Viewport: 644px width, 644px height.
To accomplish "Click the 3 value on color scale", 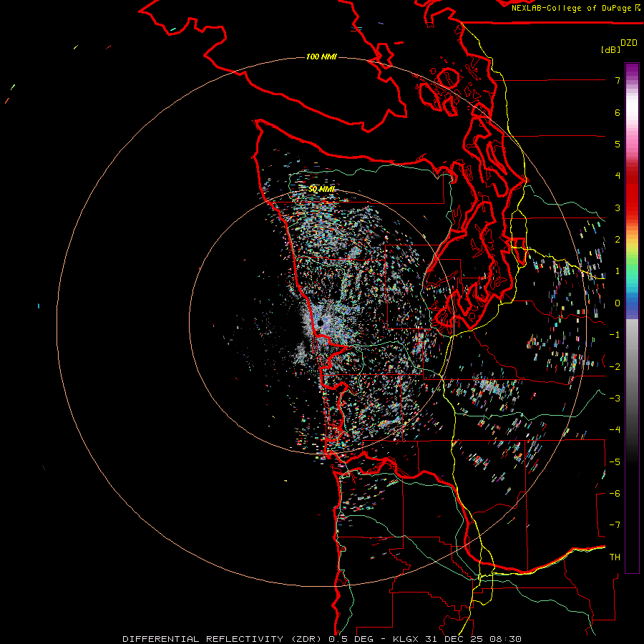I will (x=618, y=208).
